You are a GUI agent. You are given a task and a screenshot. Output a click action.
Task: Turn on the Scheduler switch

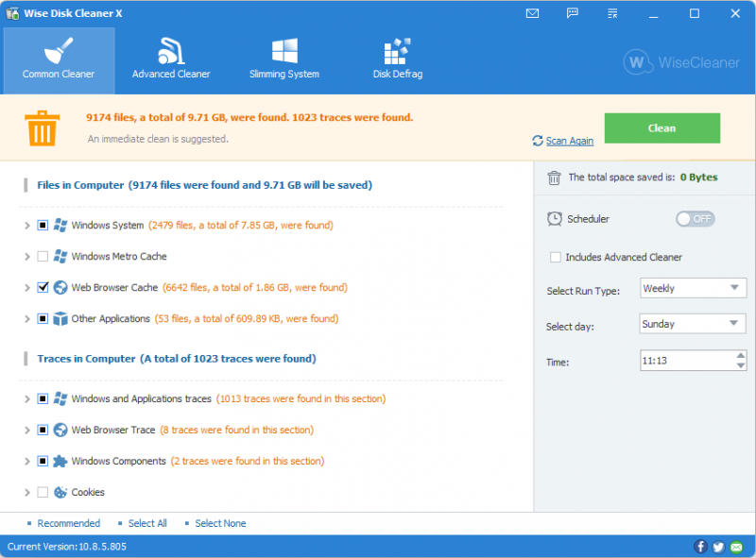(x=695, y=219)
